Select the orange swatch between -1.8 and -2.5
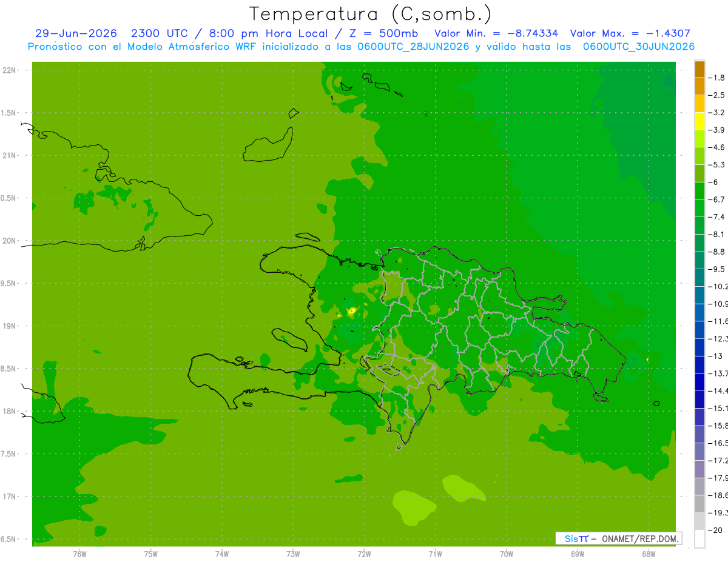The image size is (728, 562). click(699, 87)
